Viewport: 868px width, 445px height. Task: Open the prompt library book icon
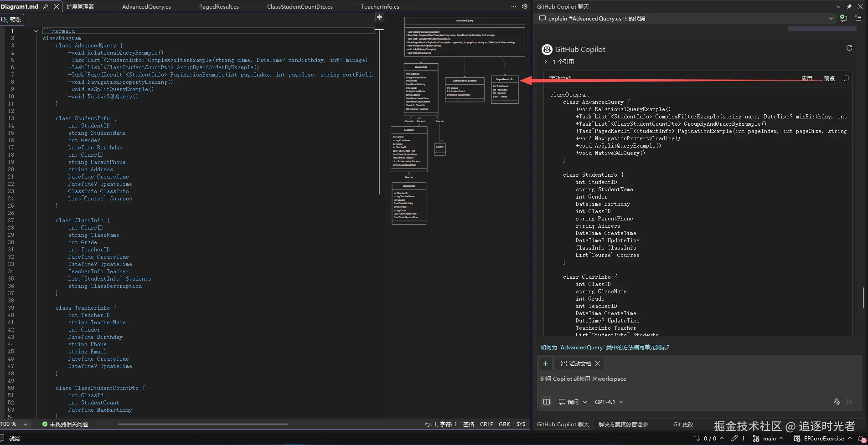pyautogui.click(x=547, y=402)
